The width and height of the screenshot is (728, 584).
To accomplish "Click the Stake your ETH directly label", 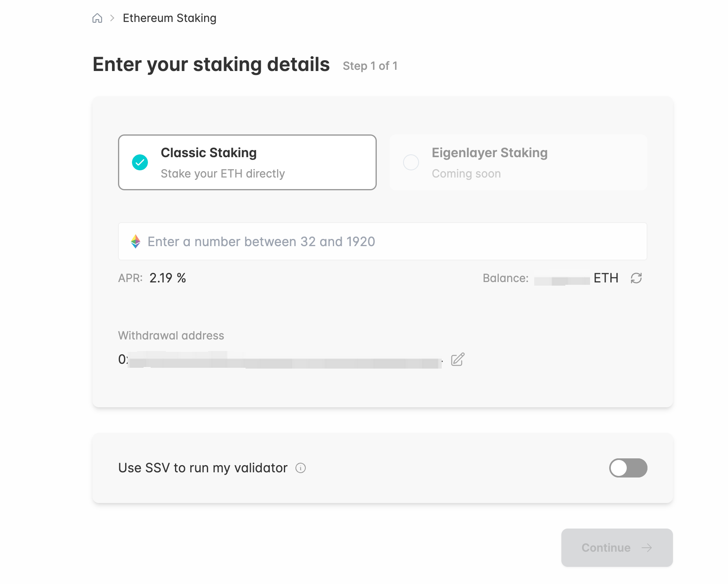I will [x=223, y=173].
